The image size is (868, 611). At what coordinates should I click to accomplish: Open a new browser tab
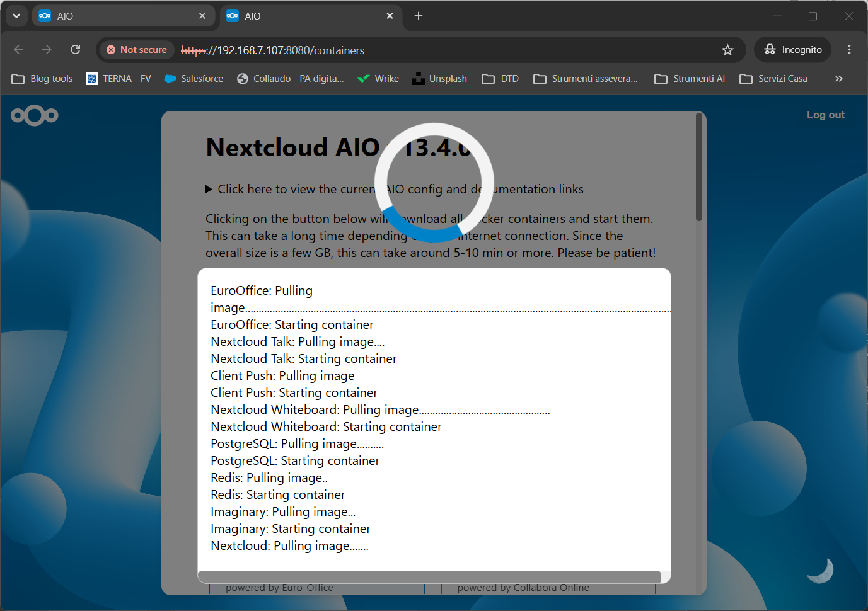pyautogui.click(x=419, y=16)
